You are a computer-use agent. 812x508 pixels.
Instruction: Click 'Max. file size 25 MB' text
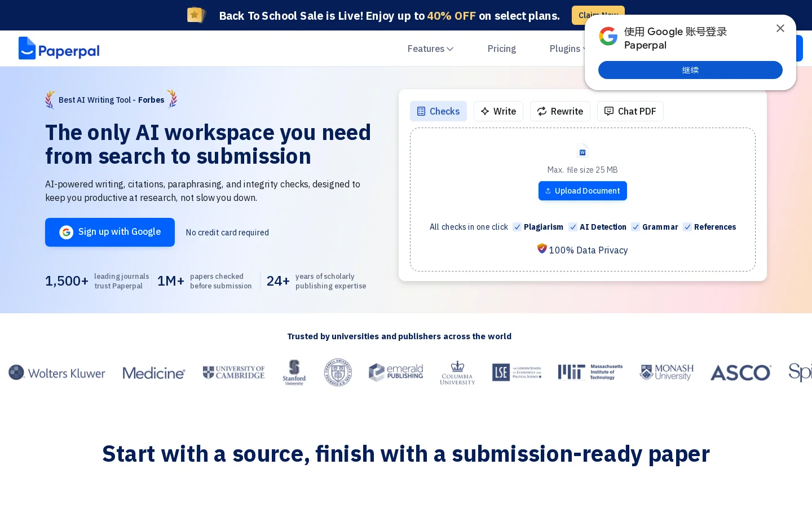coord(582,170)
